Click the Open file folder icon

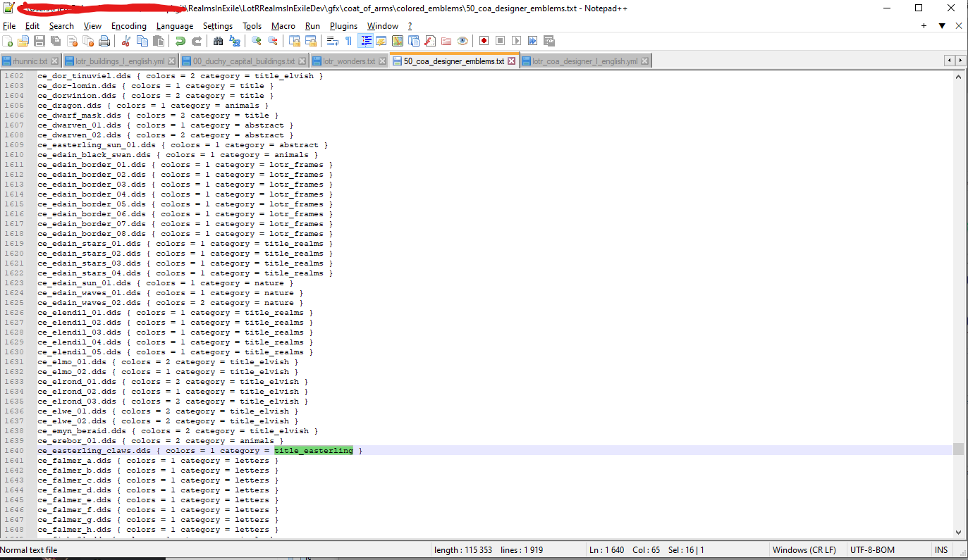[23, 41]
